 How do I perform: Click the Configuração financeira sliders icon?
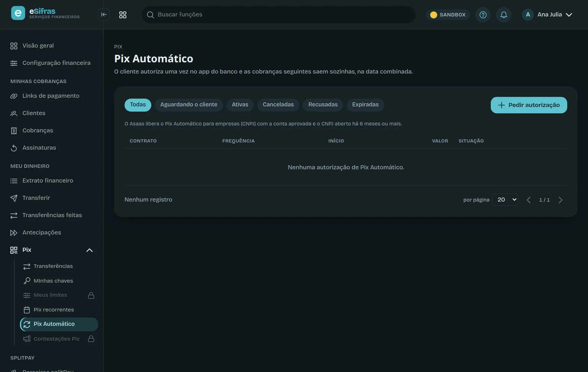(x=14, y=63)
